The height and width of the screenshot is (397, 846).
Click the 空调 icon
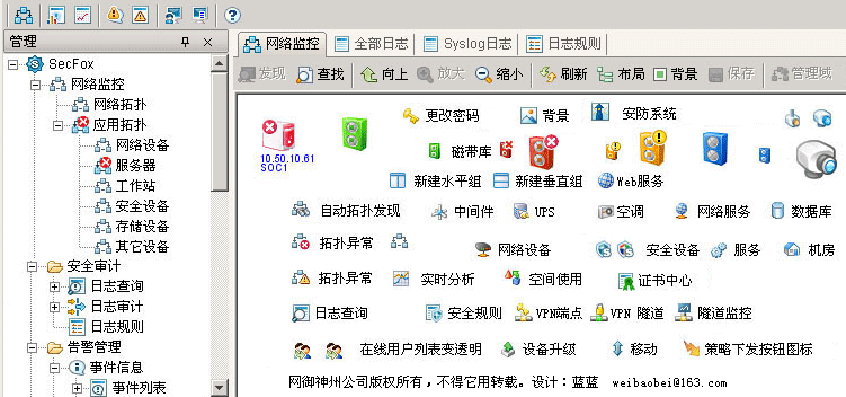(x=606, y=211)
